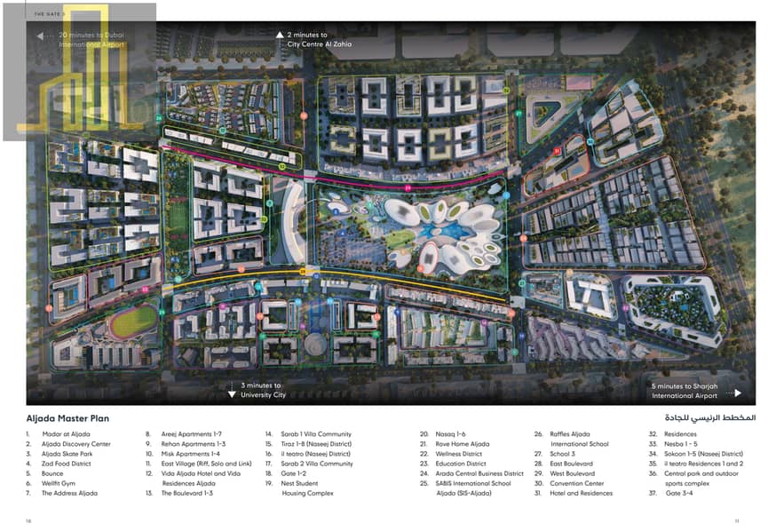The height and width of the screenshot is (532, 768).
Task: Select legend entry 'The Address Aljada'
Action: 69,493
